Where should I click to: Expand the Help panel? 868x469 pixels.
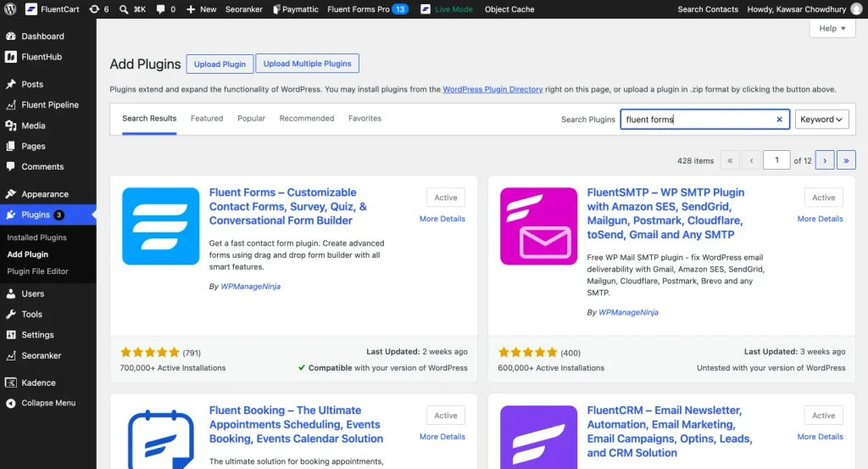pyautogui.click(x=832, y=28)
